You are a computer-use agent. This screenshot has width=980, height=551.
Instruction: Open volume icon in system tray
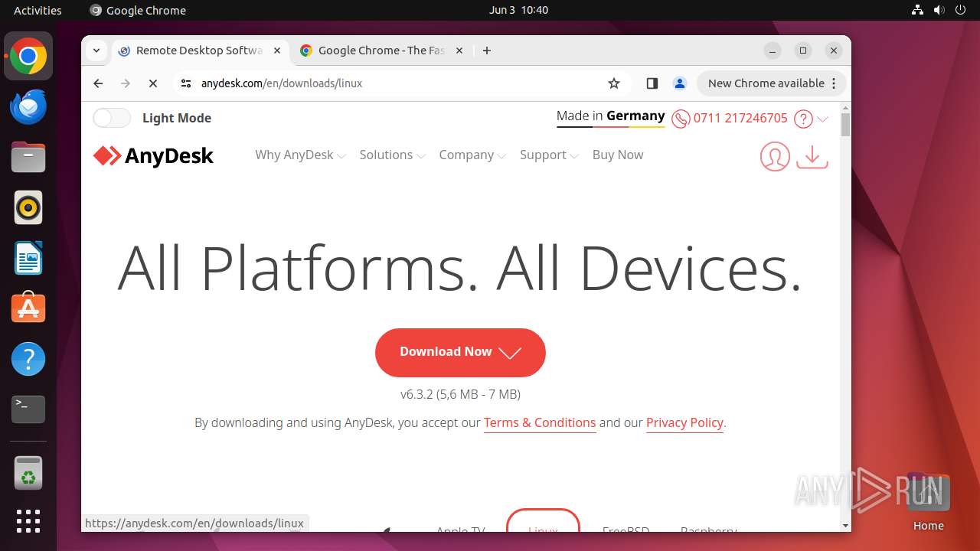coord(939,10)
